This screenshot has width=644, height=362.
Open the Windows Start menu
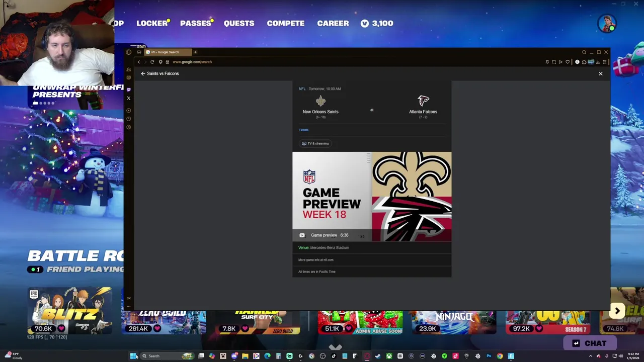click(x=133, y=356)
